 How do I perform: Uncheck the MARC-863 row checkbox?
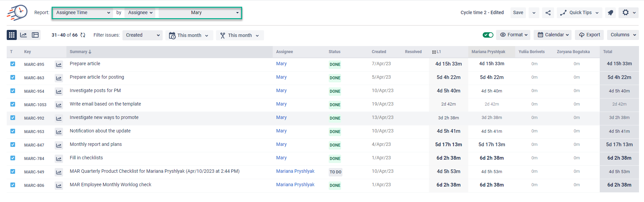13,77
